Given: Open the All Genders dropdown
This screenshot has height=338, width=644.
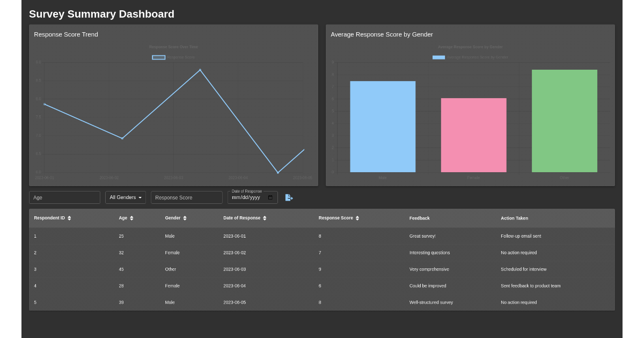Looking at the screenshot, I should click(x=126, y=197).
